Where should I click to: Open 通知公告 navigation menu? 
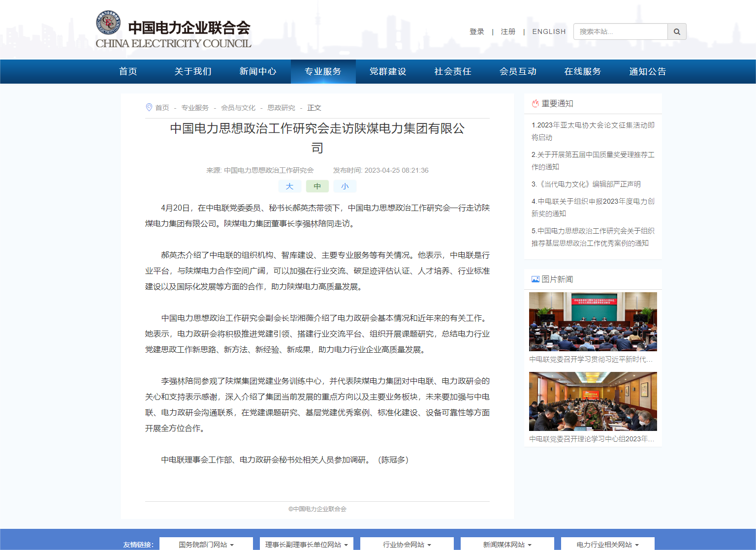(648, 71)
